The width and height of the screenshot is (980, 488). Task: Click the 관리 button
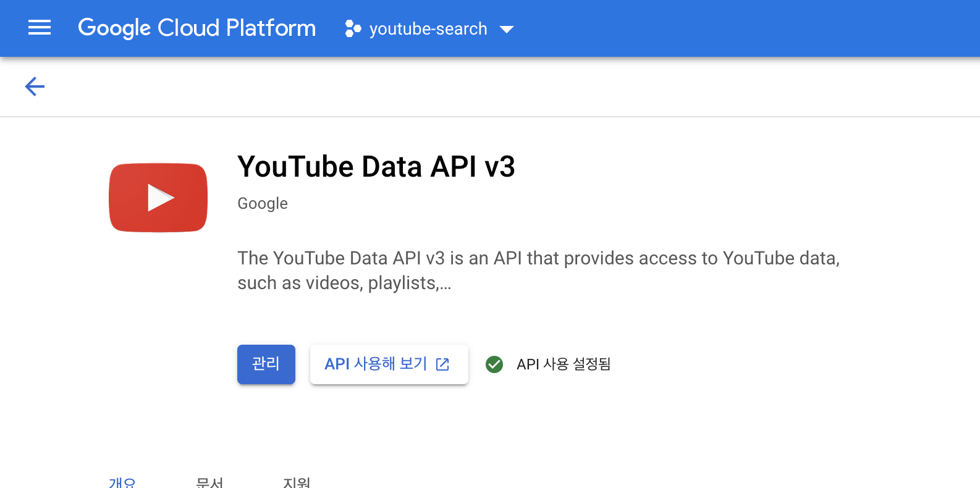(266, 364)
